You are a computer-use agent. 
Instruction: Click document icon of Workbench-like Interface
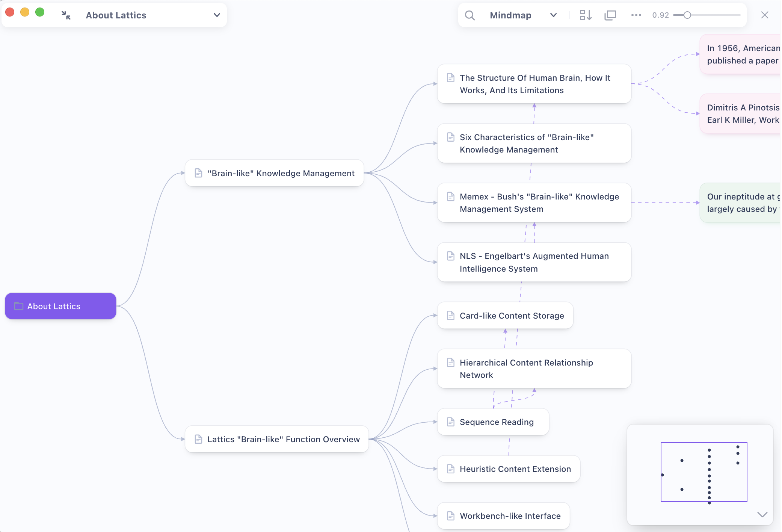click(x=451, y=516)
